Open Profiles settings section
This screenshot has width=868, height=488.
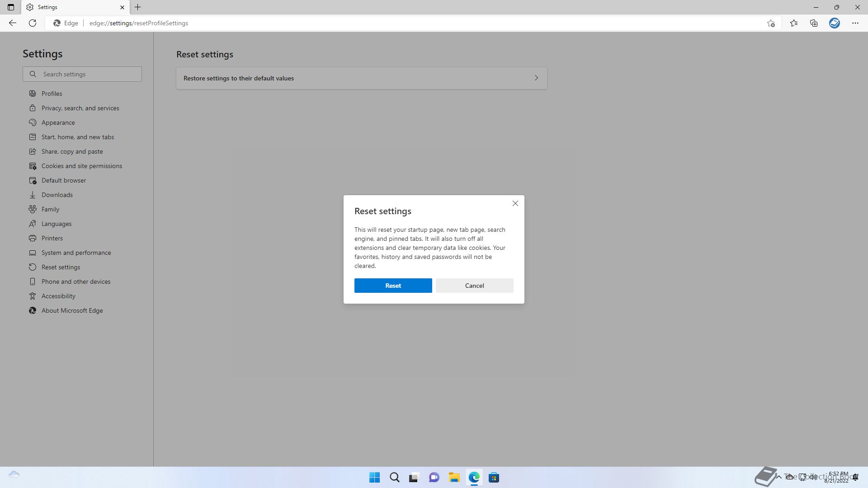pos(52,94)
